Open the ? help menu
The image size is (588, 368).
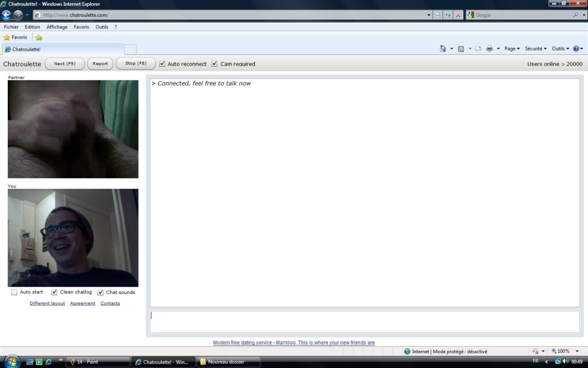point(116,27)
